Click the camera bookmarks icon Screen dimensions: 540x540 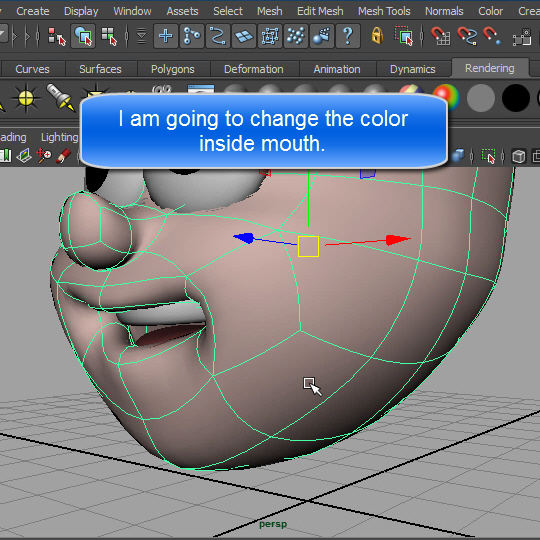pos(6,156)
